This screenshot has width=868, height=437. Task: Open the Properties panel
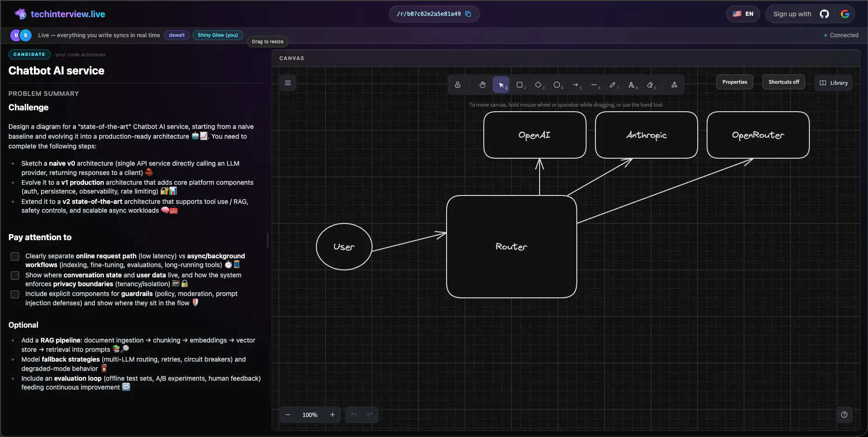pos(735,82)
